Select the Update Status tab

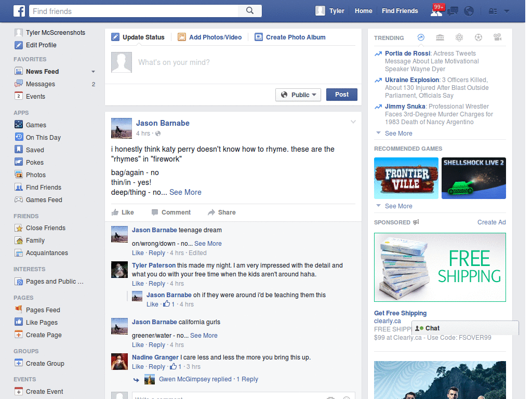[138, 37]
